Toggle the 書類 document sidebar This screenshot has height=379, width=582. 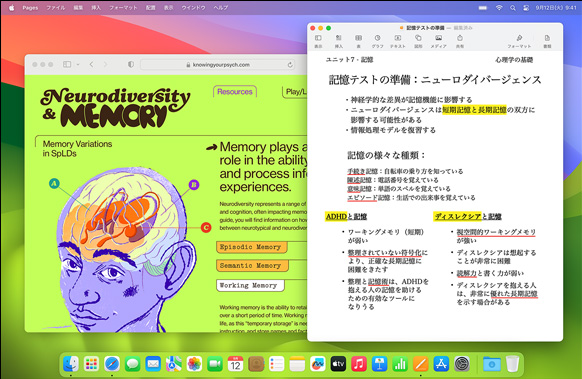[547, 41]
